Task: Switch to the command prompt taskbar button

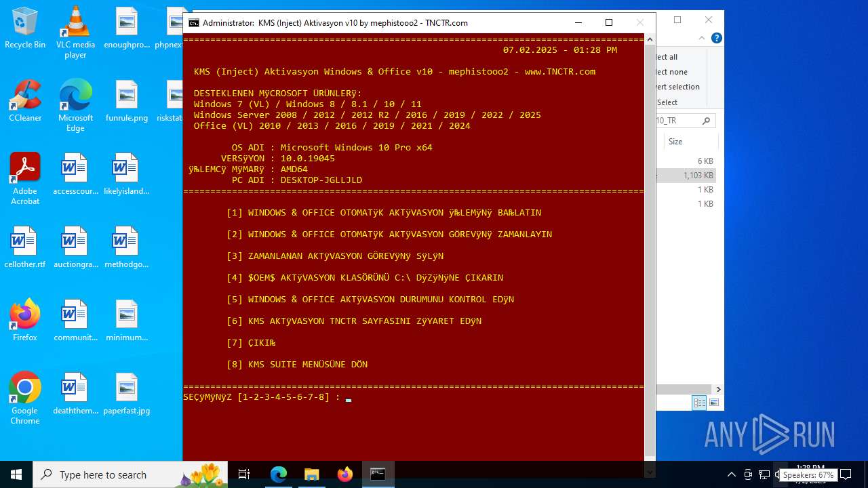Action: point(378,474)
